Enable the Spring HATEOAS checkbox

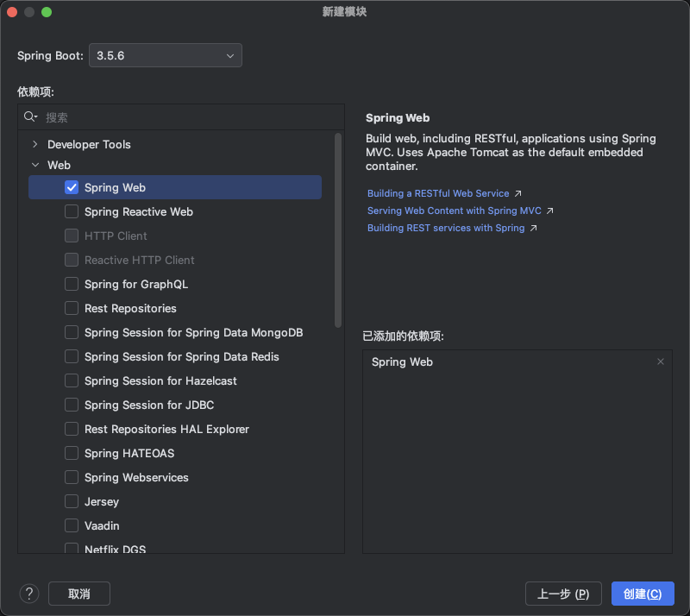[x=72, y=453]
